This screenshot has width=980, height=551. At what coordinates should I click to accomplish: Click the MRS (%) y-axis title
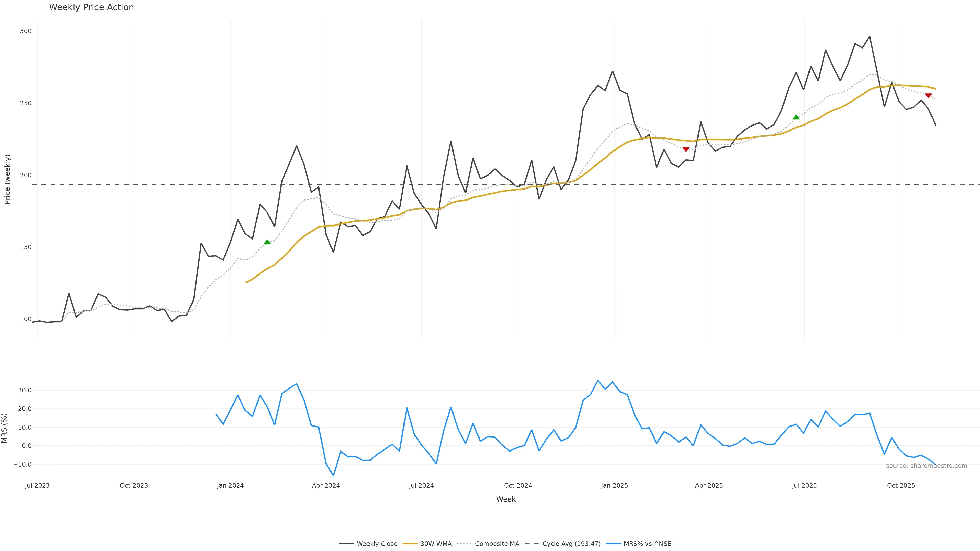(x=4, y=428)
